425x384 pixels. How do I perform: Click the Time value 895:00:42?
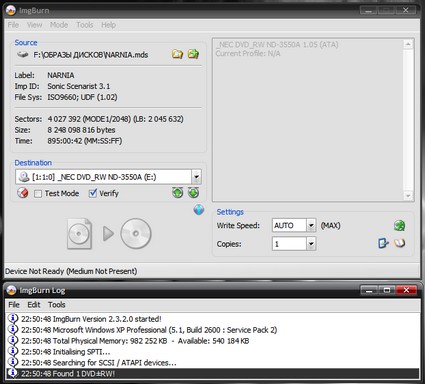65,141
